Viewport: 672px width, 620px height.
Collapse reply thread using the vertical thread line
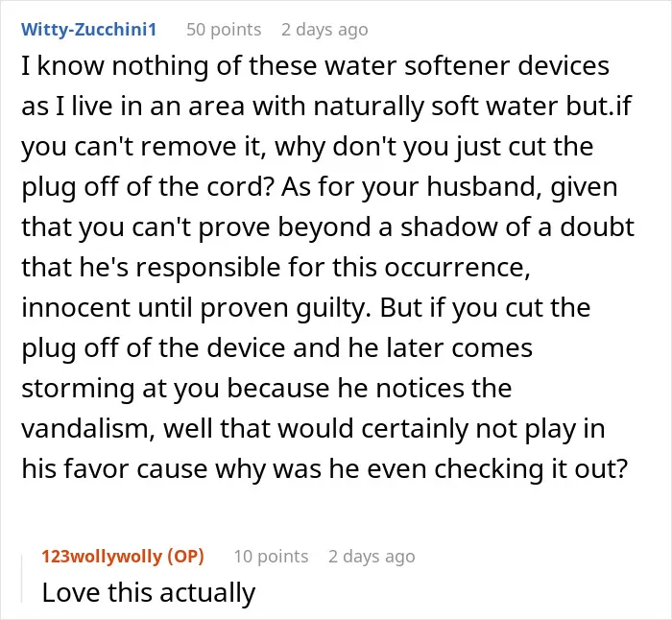[22, 579]
